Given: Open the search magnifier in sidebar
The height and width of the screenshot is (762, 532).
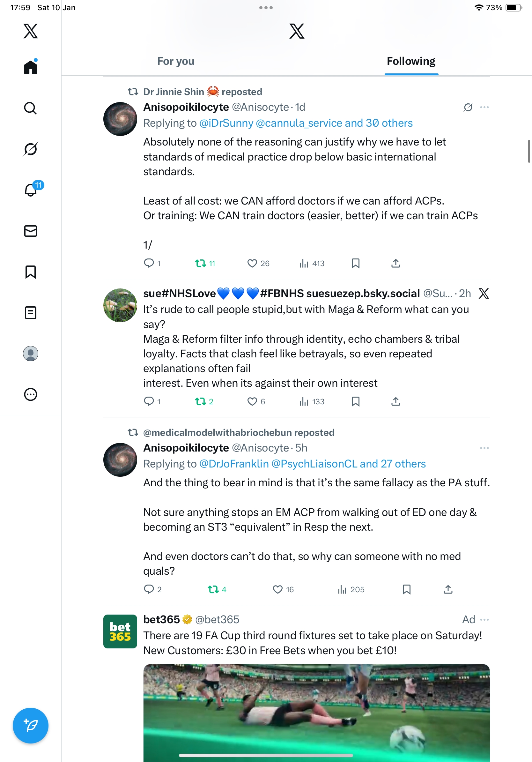Looking at the screenshot, I should pos(31,108).
